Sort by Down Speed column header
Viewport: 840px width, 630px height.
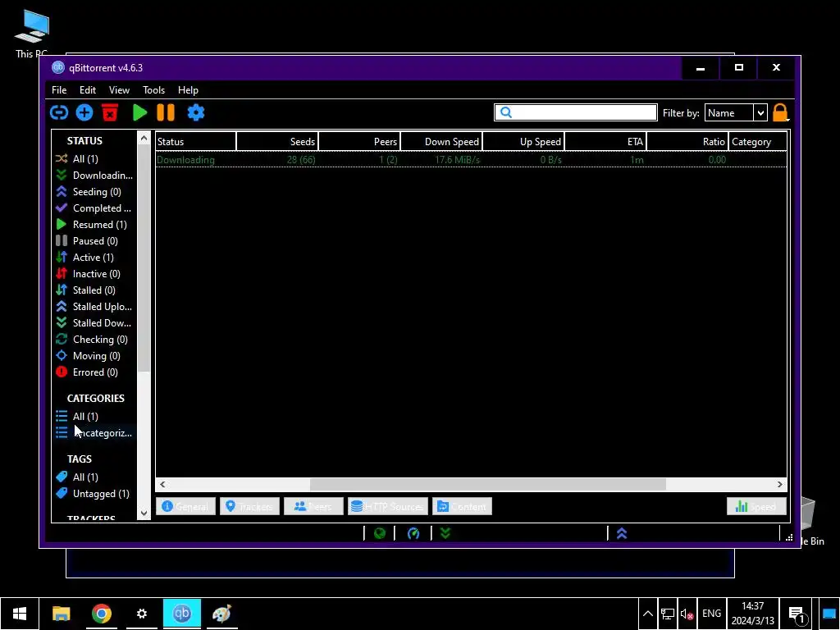pyautogui.click(x=441, y=142)
